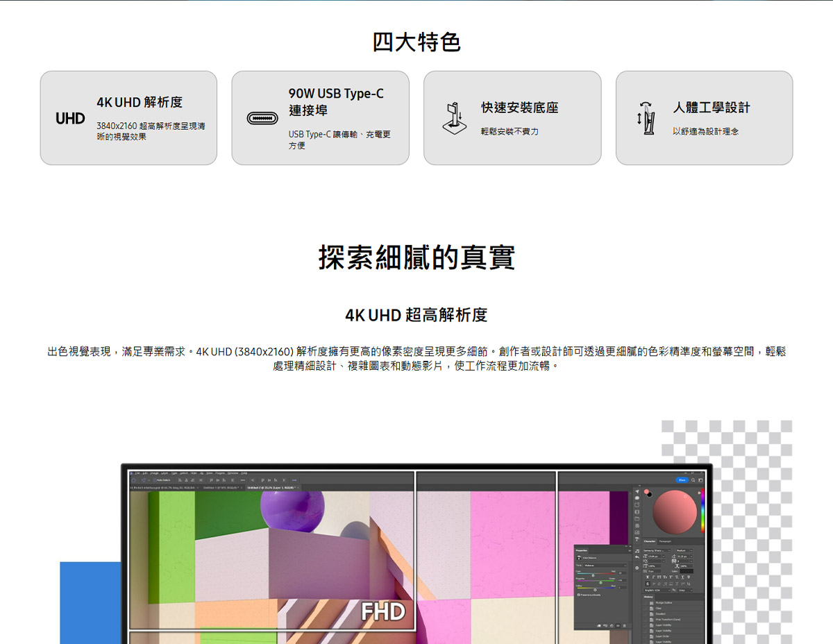Click the search magnifying glass icon in Photoshop

pos(693,480)
